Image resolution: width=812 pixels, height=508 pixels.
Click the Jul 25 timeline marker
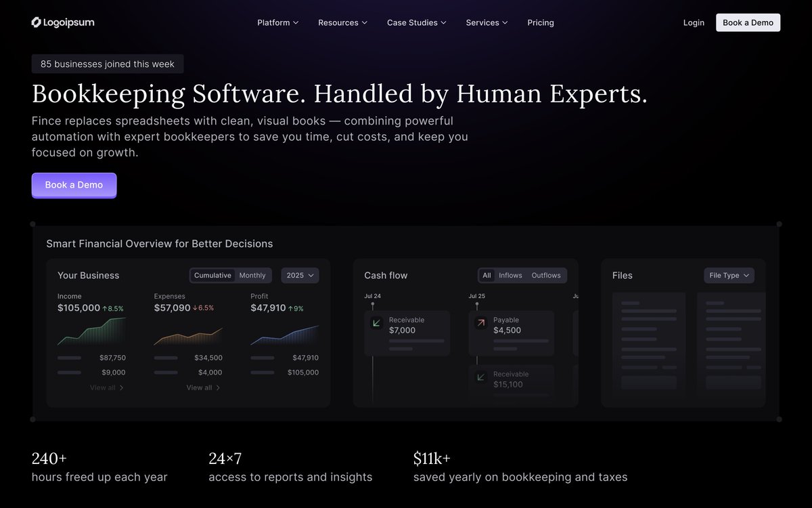point(476,305)
